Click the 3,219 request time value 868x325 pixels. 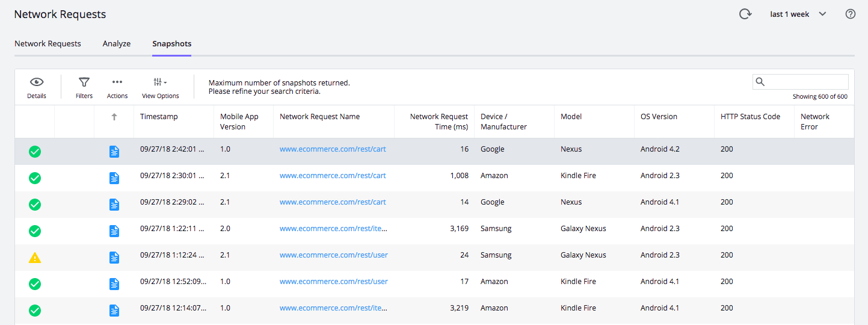[459, 308]
